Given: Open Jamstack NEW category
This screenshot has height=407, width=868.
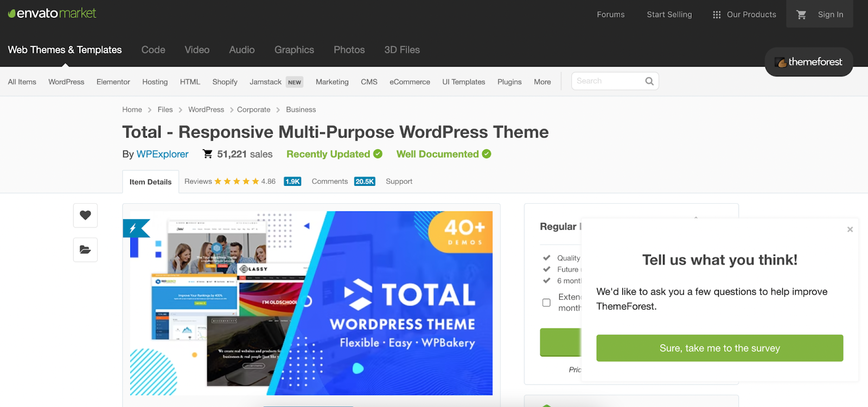Looking at the screenshot, I should (276, 82).
